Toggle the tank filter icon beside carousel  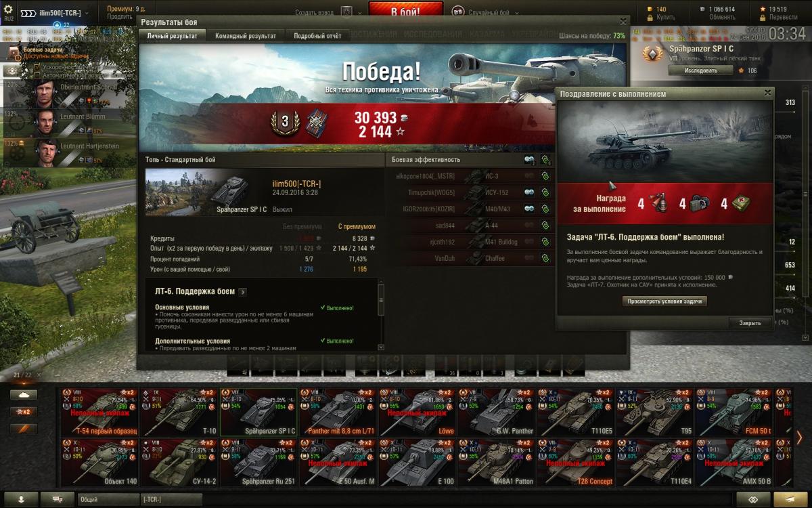pos(24,394)
